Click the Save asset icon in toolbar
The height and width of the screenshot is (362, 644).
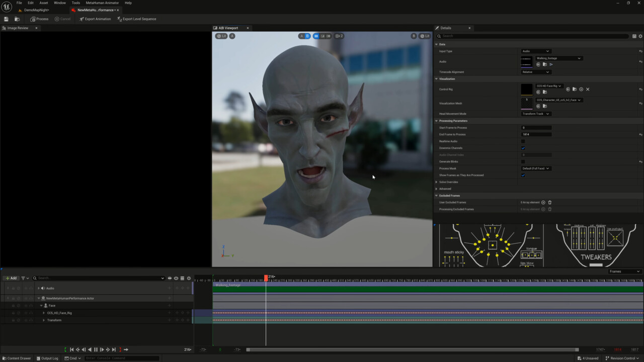click(6, 19)
